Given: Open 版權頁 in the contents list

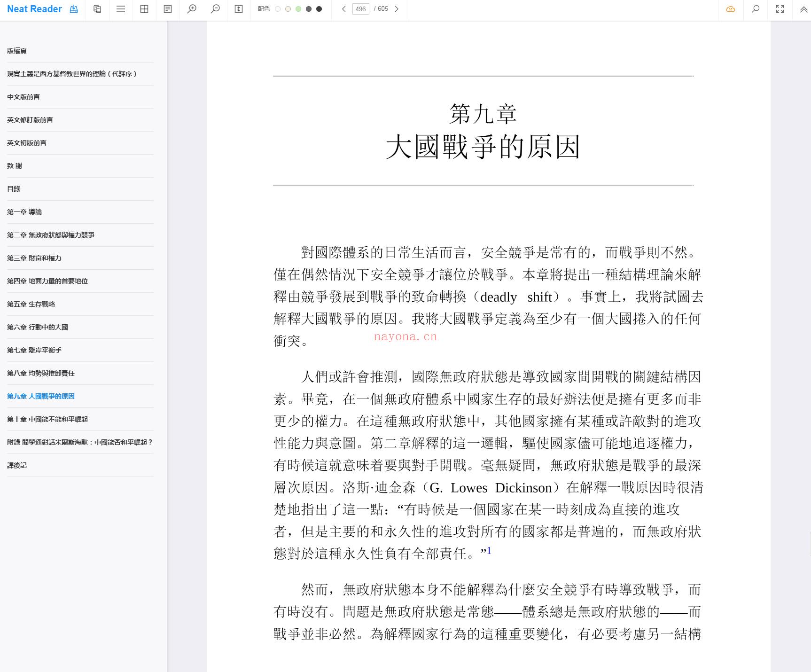Looking at the screenshot, I should pyautogui.click(x=17, y=51).
